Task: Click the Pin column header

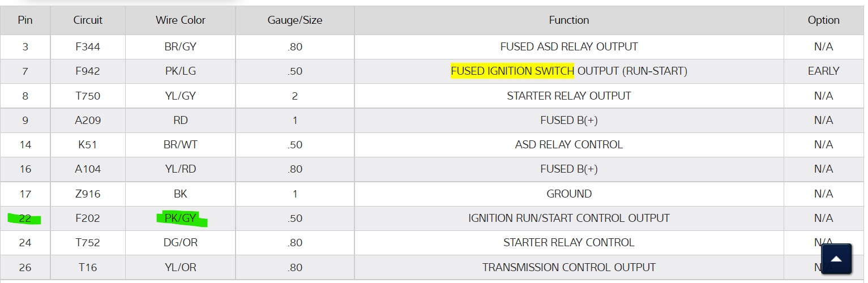Action: tap(25, 20)
